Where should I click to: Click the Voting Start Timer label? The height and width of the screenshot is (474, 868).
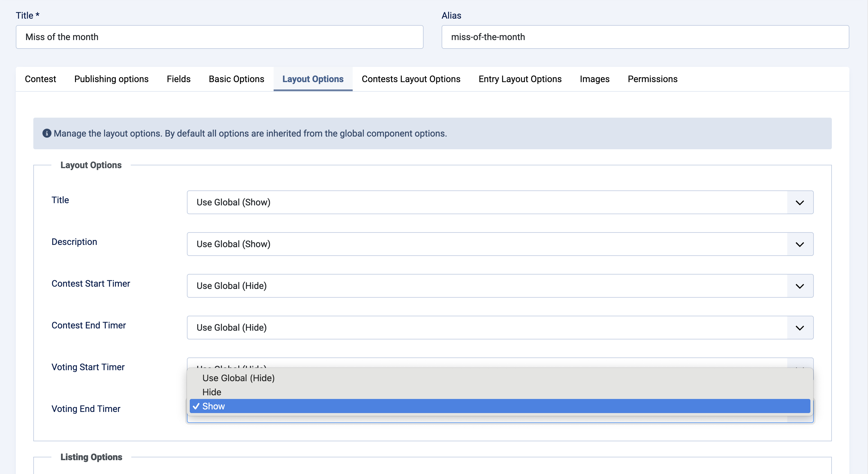pyautogui.click(x=88, y=367)
